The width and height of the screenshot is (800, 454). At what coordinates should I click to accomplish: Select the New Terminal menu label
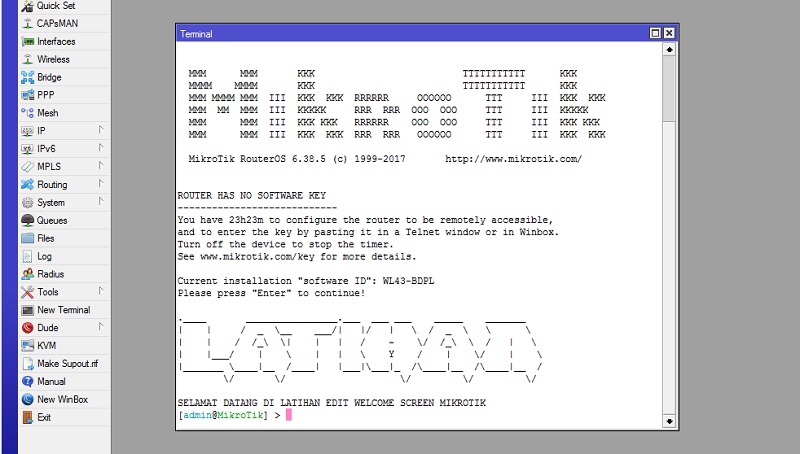tap(64, 310)
